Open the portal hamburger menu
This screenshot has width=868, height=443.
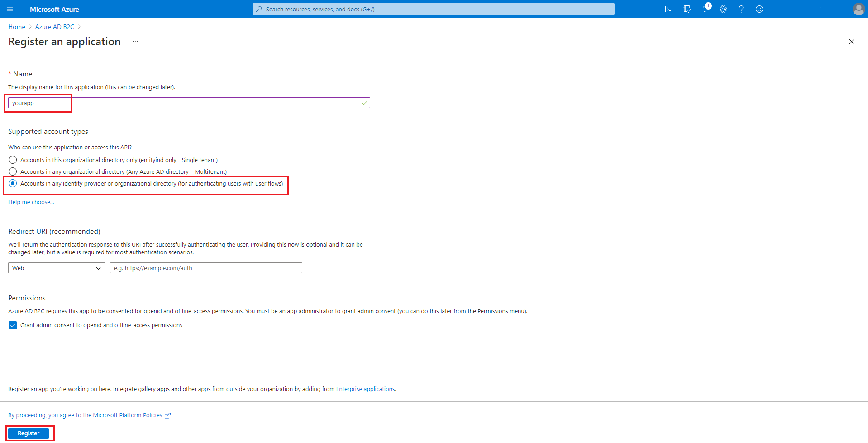pos(10,9)
